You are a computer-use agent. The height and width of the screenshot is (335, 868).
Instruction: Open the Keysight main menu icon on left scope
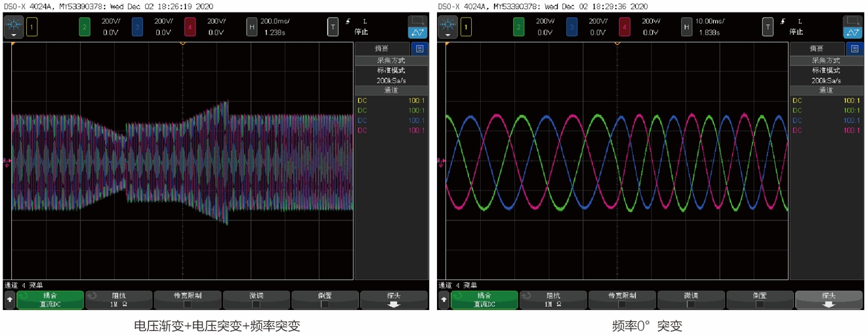[x=14, y=27]
